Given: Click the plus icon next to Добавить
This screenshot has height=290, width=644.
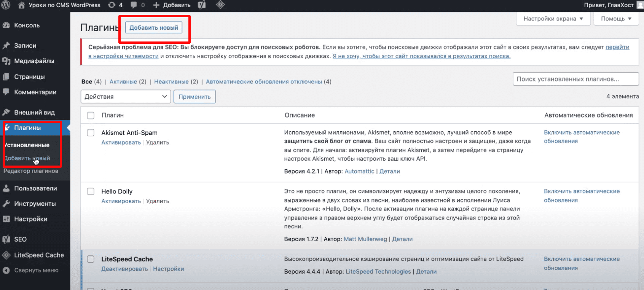Looking at the screenshot, I should 156,5.
